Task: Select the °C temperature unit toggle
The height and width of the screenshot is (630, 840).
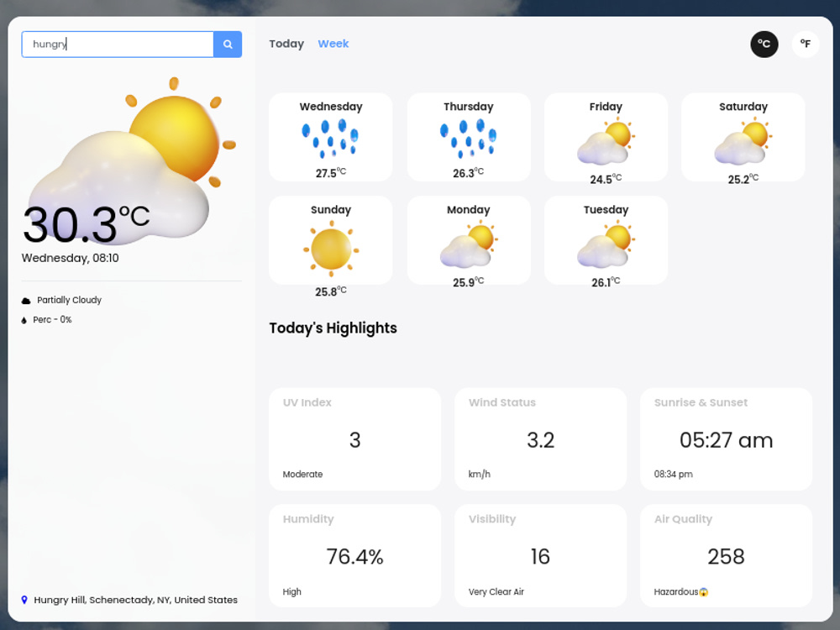Action: click(x=764, y=44)
